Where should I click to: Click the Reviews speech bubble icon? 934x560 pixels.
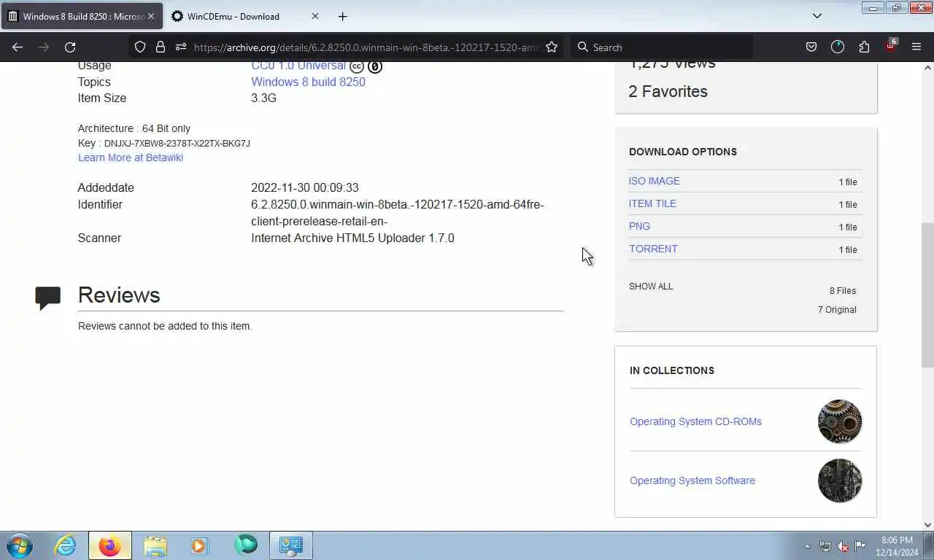pyautogui.click(x=48, y=297)
